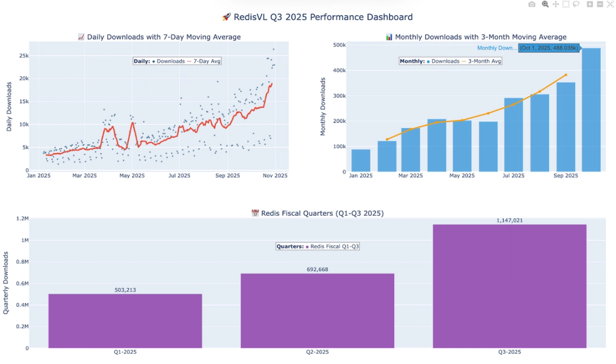
Task: Select the zoom tool in the modebar
Action: [x=545, y=5]
